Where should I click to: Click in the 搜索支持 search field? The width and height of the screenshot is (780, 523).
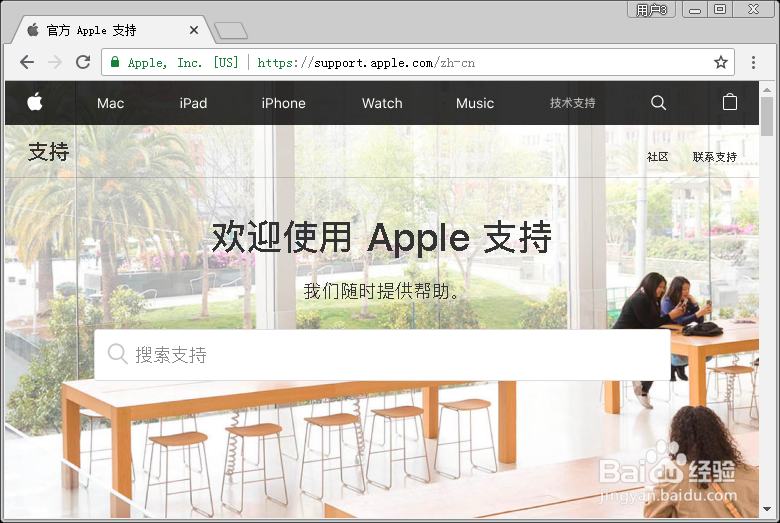(x=382, y=355)
